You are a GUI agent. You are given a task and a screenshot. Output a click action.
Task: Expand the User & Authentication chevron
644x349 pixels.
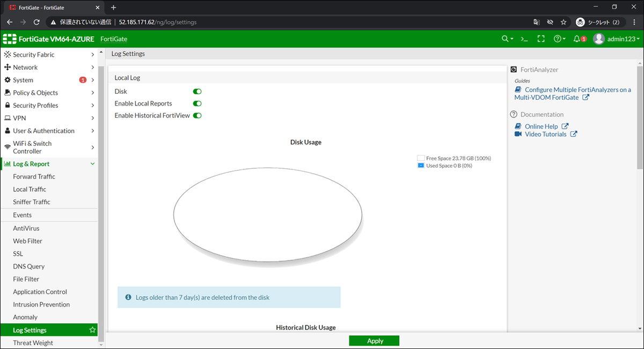pyautogui.click(x=93, y=131)
